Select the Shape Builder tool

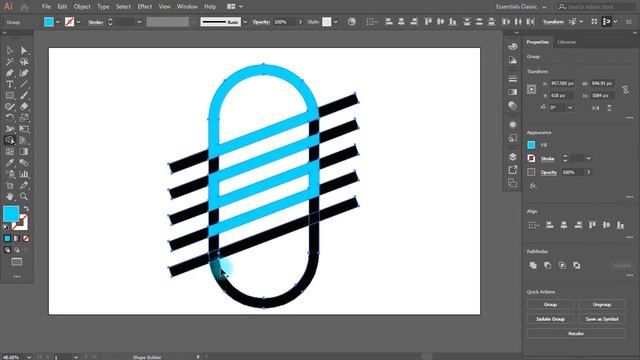coord(10,140)
